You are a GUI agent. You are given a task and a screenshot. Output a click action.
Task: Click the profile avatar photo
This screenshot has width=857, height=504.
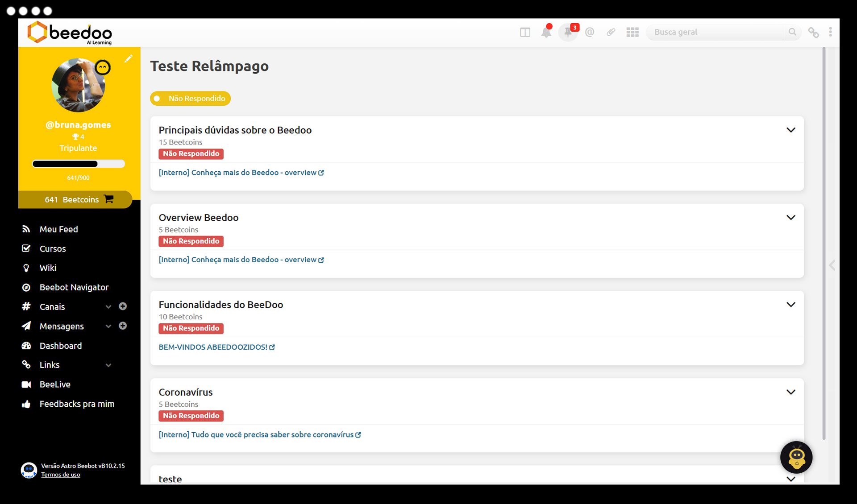(79, 85)
